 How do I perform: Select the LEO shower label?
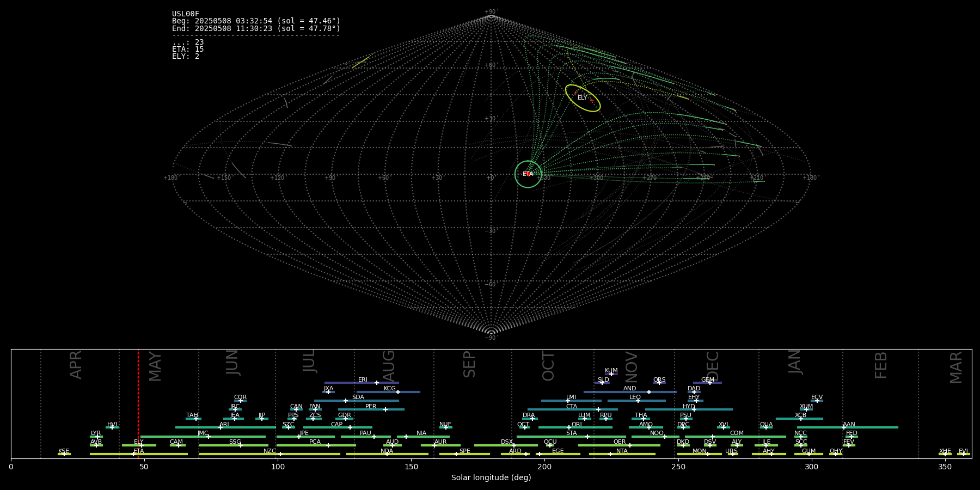(635, 397)
